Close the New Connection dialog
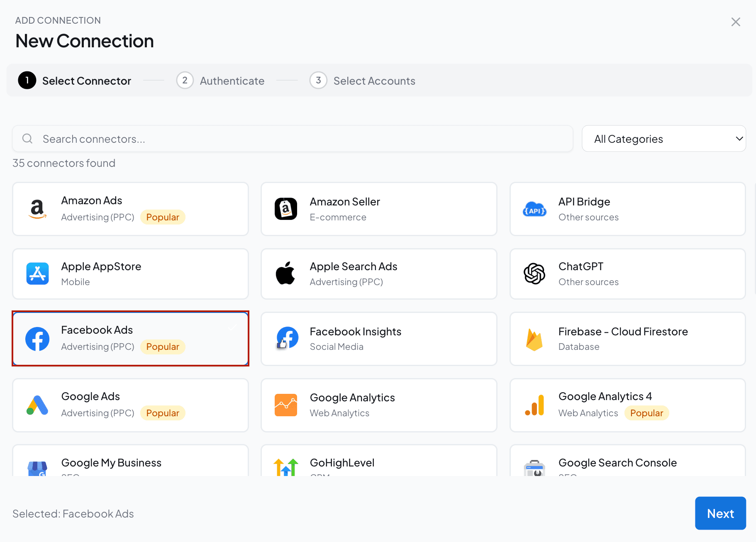 (x=736, y=22)
